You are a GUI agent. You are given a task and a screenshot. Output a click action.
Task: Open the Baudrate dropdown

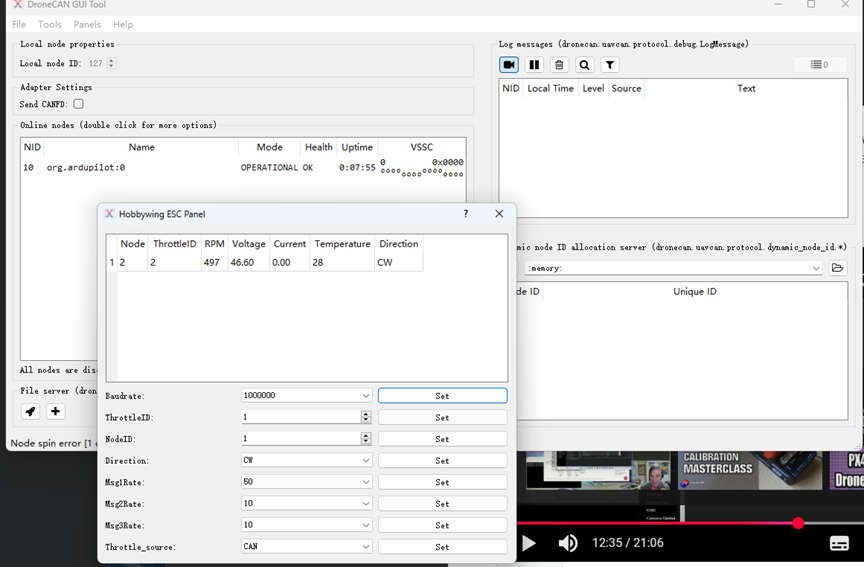[x=306, y=396]
